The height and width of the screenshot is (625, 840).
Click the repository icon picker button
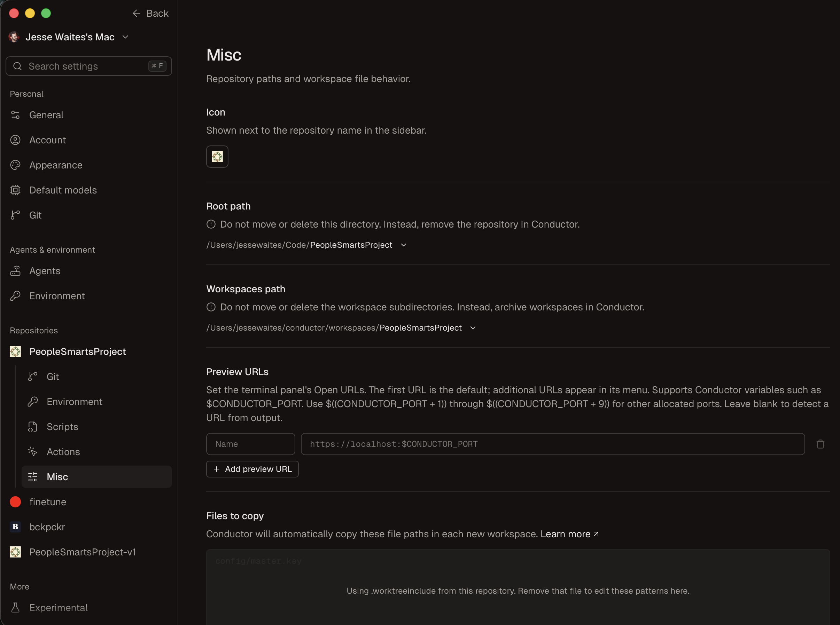pos(217,156)
